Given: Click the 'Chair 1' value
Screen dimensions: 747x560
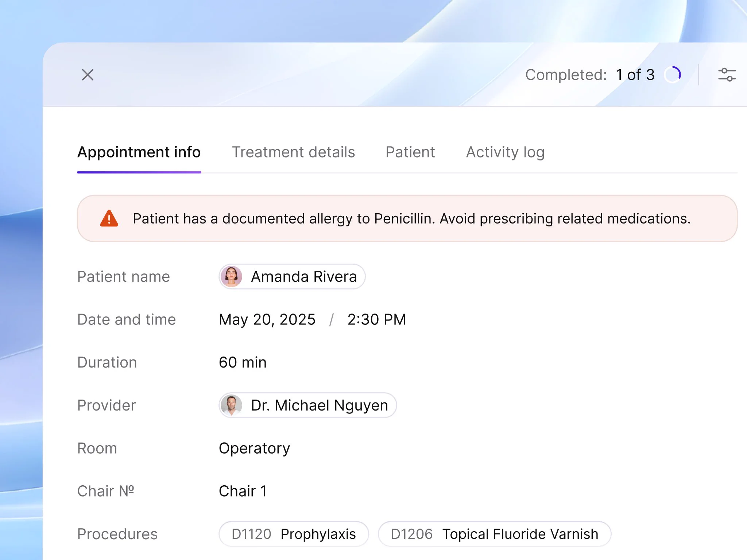Looking at the screenshot, I should [243, 491].
